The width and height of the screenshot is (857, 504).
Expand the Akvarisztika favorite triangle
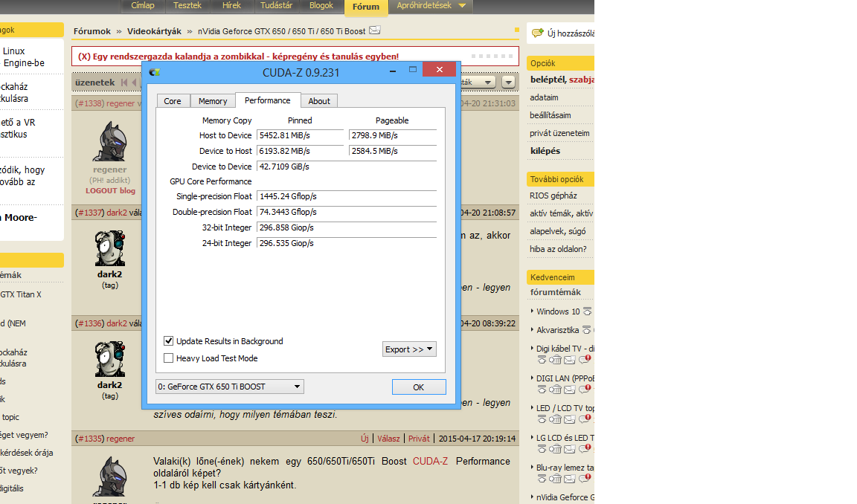pyautogui.click(x=533, y=329)
